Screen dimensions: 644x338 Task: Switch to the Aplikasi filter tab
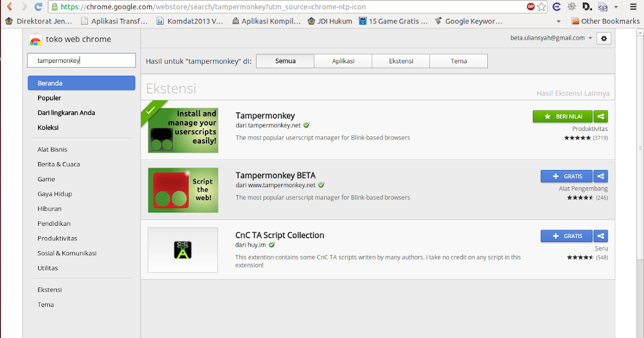343,61
